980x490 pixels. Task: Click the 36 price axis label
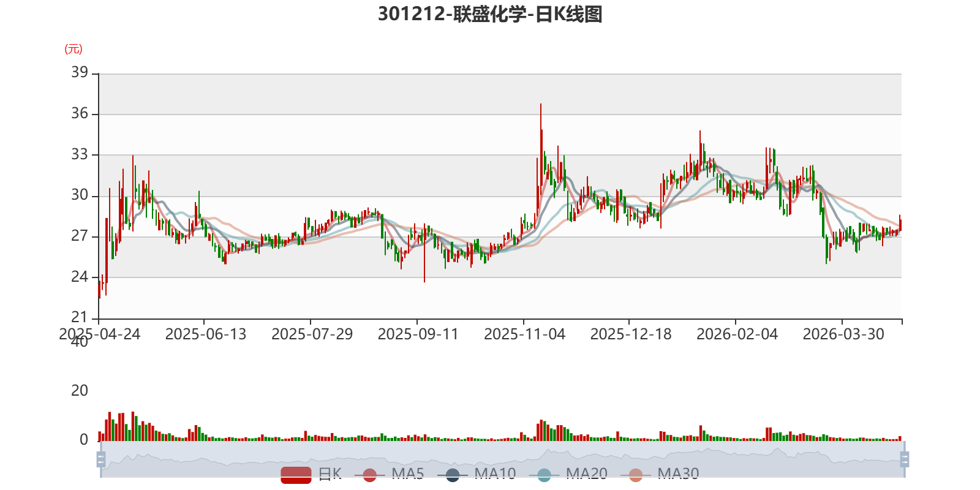80,113
